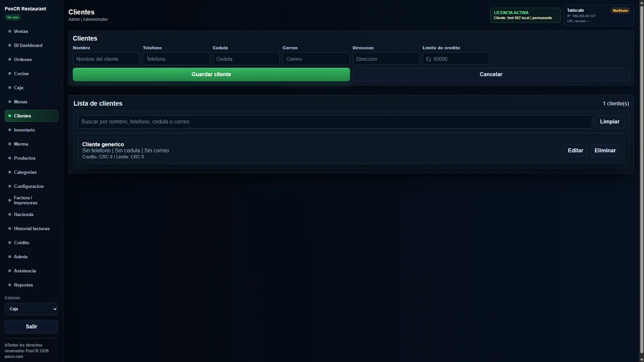
Task: Click the Tailscale IP address text
Action: click(581, 16)
